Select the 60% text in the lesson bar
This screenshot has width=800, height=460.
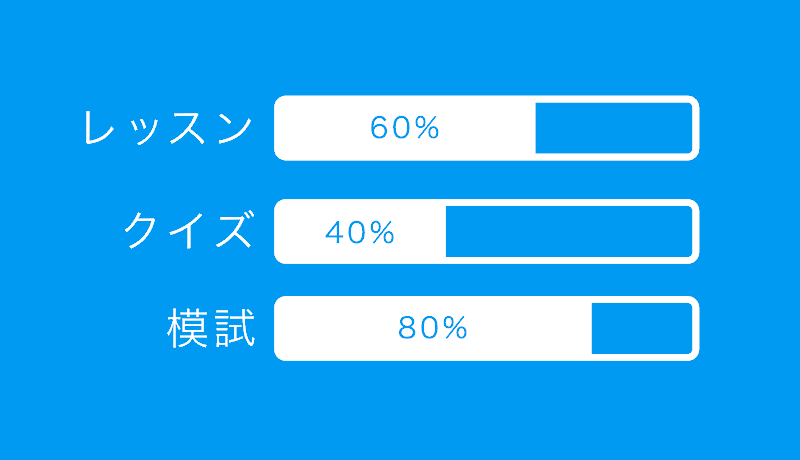[405, 127]
